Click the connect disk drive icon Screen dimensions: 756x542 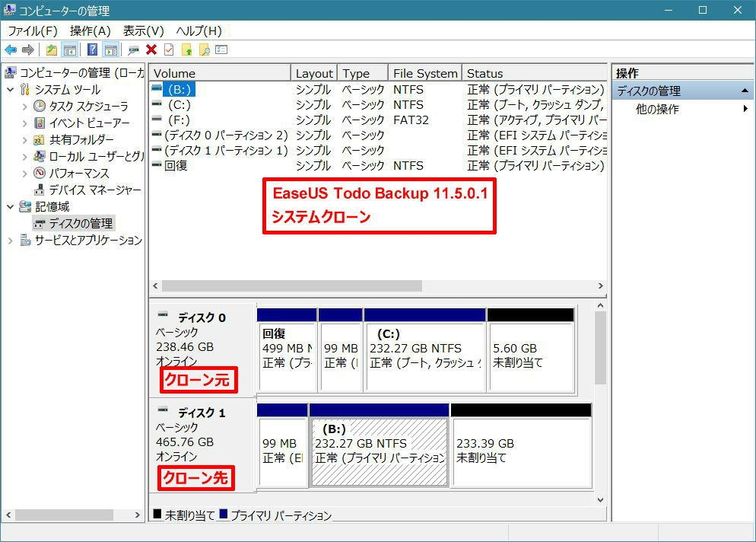pyautogui.click(x=134, y=49)
